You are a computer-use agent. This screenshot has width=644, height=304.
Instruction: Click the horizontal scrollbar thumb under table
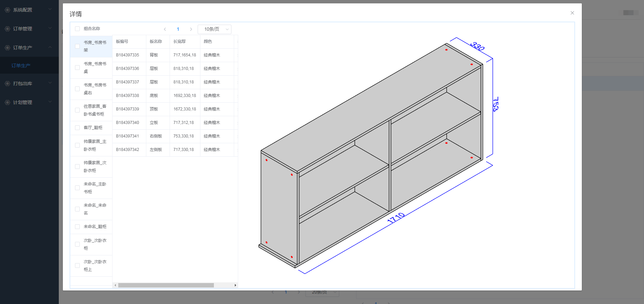pyautogui.click(x=166, y=285)
